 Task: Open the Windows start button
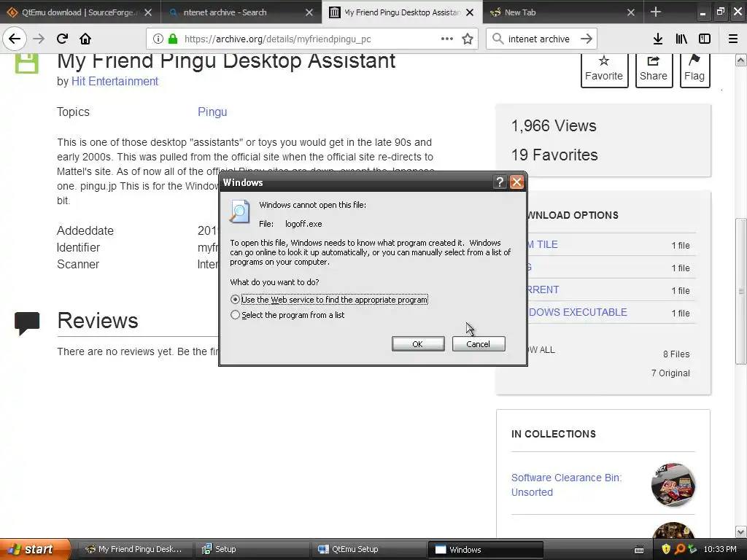(35, 549)
